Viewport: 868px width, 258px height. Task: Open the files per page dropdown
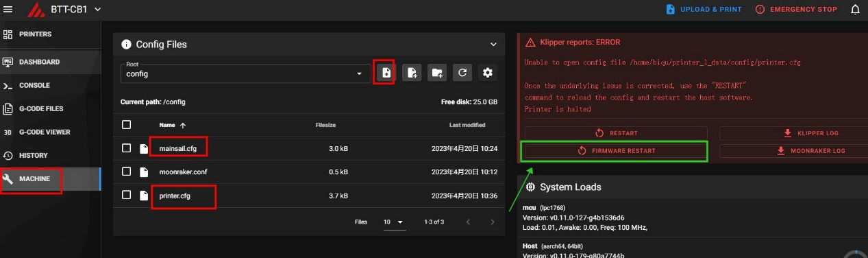point(394,222)
